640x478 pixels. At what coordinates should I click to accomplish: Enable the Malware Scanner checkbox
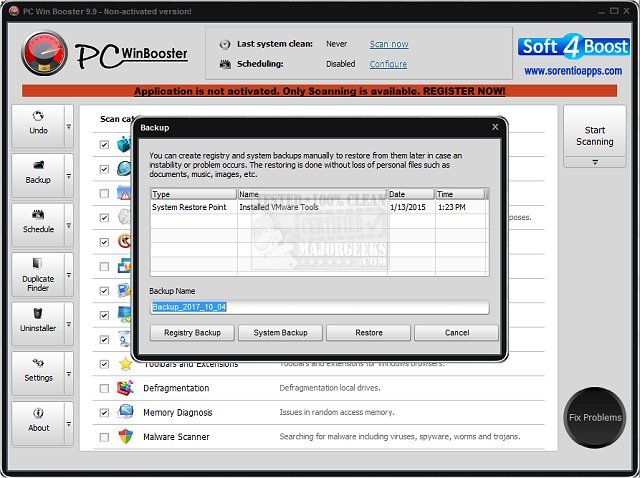coord(104,437)
